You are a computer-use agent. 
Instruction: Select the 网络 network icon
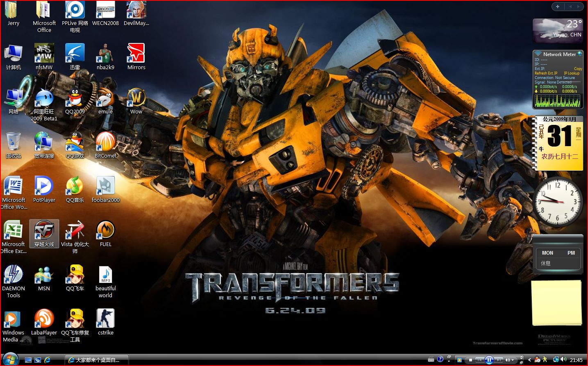coord(14,101)
